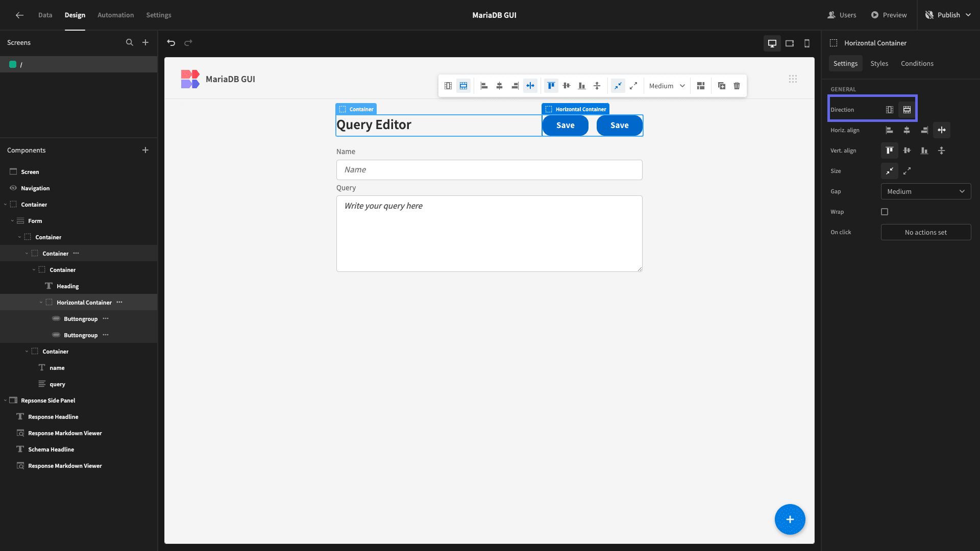Viewport: 980px width, 551px height.
Task: Select tablet device preview icon
Action: [x=790, y=43]
